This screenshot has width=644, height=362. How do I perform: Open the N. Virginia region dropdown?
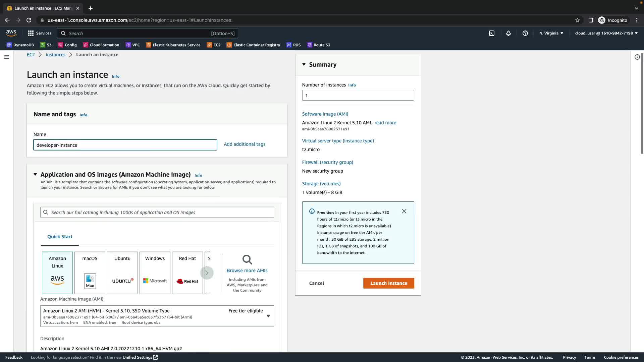tap(551, 33)
